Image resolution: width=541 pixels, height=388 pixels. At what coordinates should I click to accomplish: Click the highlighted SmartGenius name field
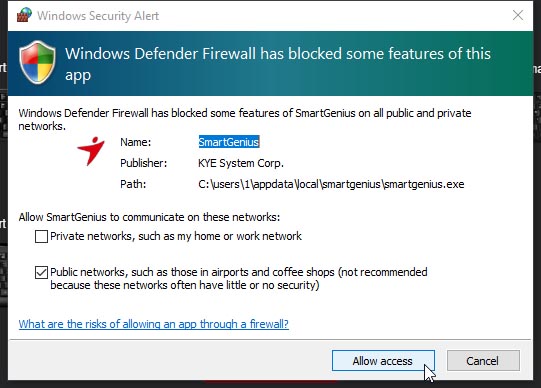[x=229, y=142]
